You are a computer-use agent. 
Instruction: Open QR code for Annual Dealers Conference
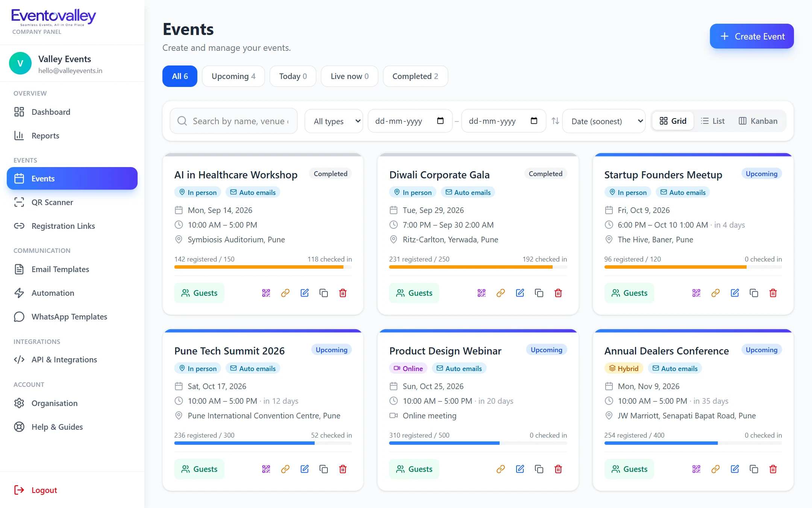pyautogui.click(x=697, y=469)
